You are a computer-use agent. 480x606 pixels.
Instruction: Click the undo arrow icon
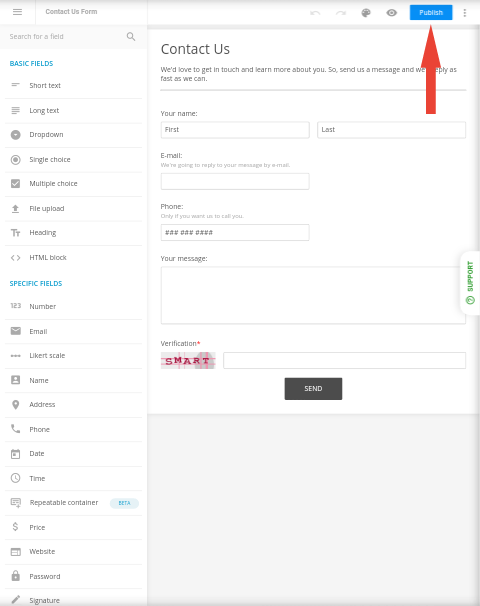[315, 13]
